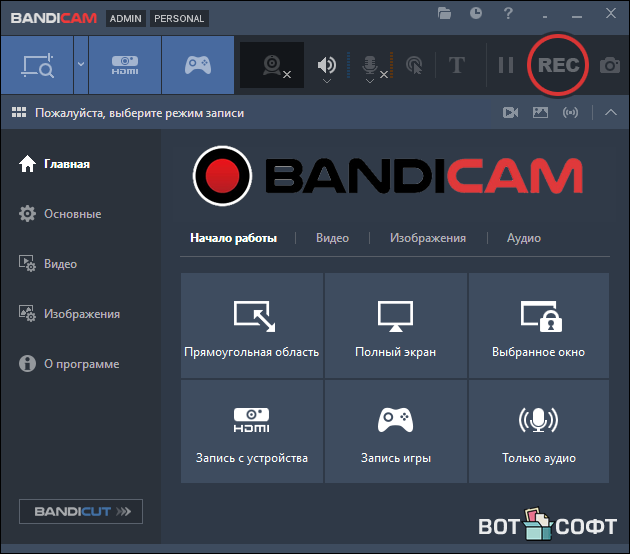
Task: Select HDMI device recording mode
Action: tap(125, 65)
